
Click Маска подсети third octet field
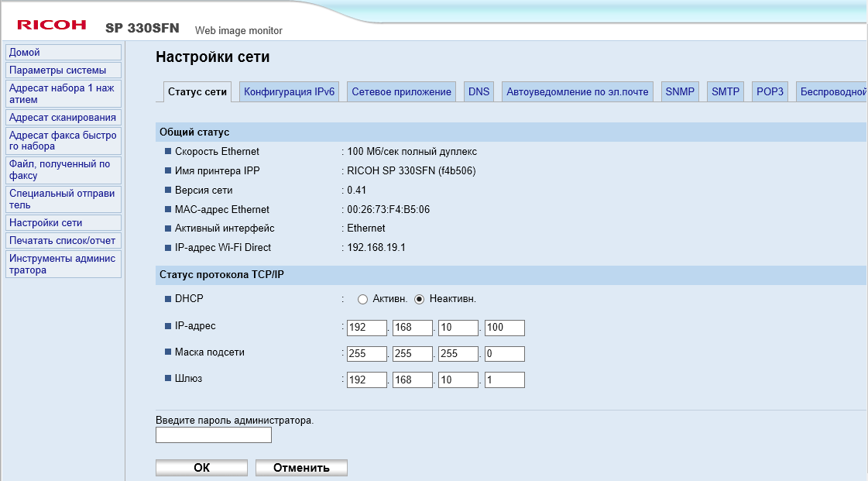pyautogui.click(x=458, y=354)
